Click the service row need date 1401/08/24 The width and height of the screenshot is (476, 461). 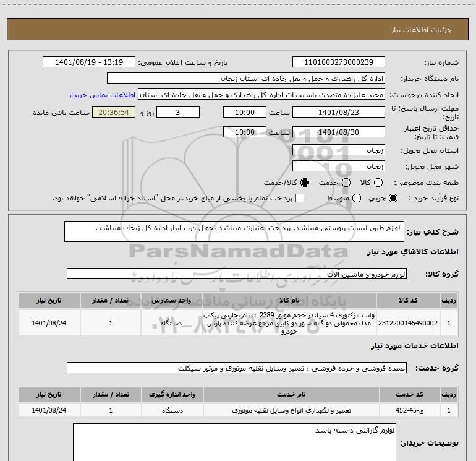coord(49,410)
